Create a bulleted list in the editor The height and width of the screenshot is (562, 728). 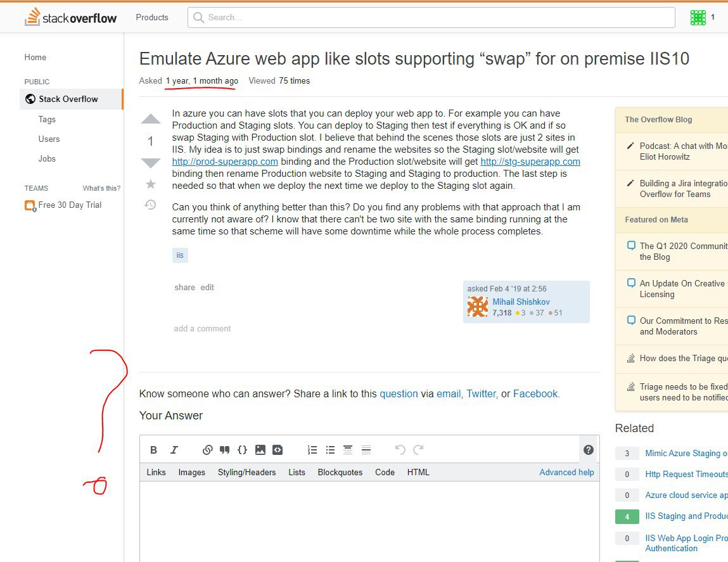point(330,450)
